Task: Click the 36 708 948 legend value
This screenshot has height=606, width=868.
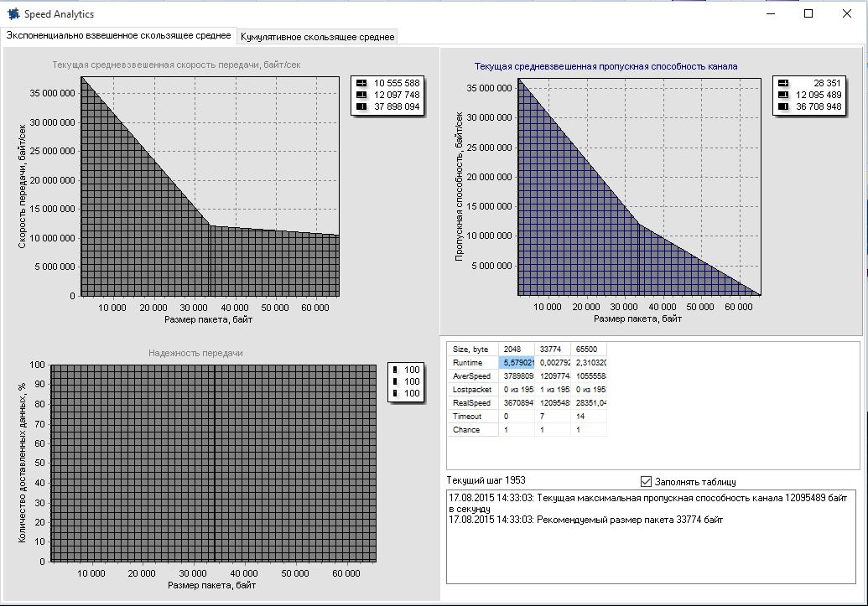Action: click(819, 106)
